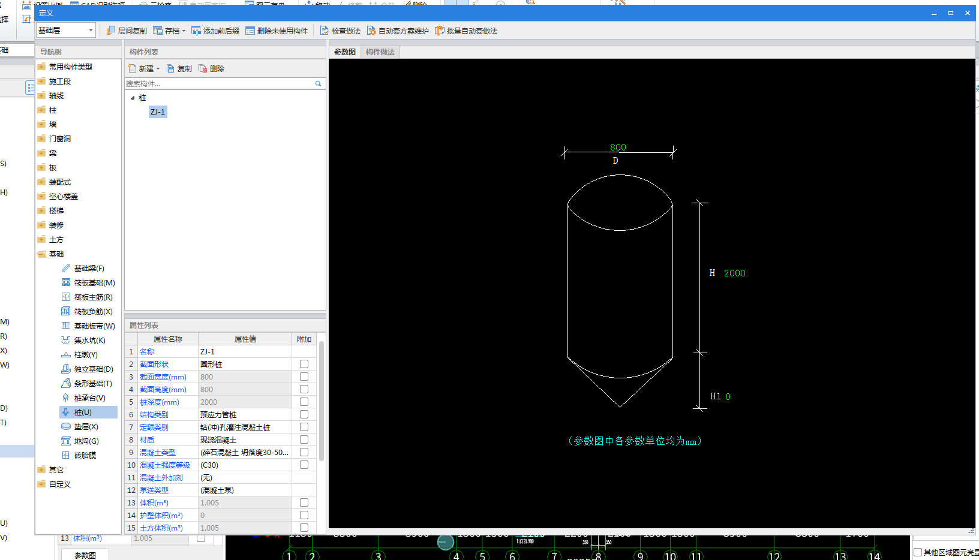Click the 添加前后缀 icon
This screenshot has width=979, height=560.
pyautogui.click(x=196, y=31)
